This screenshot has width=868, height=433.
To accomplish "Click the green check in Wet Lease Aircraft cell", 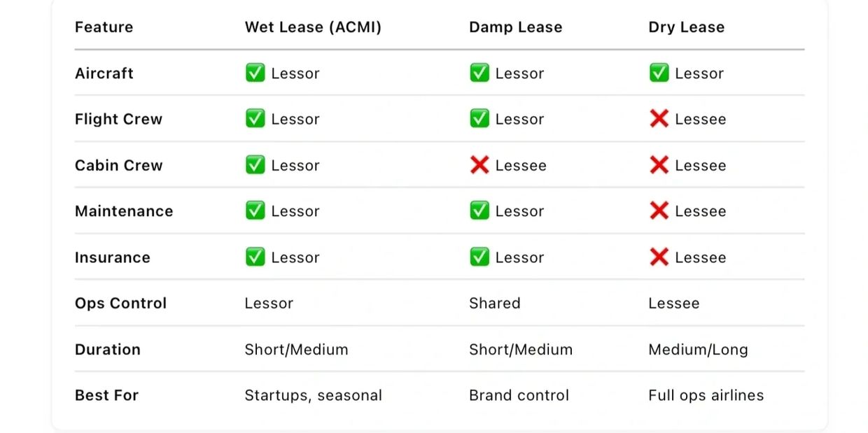I will click(x=255, y=73).
